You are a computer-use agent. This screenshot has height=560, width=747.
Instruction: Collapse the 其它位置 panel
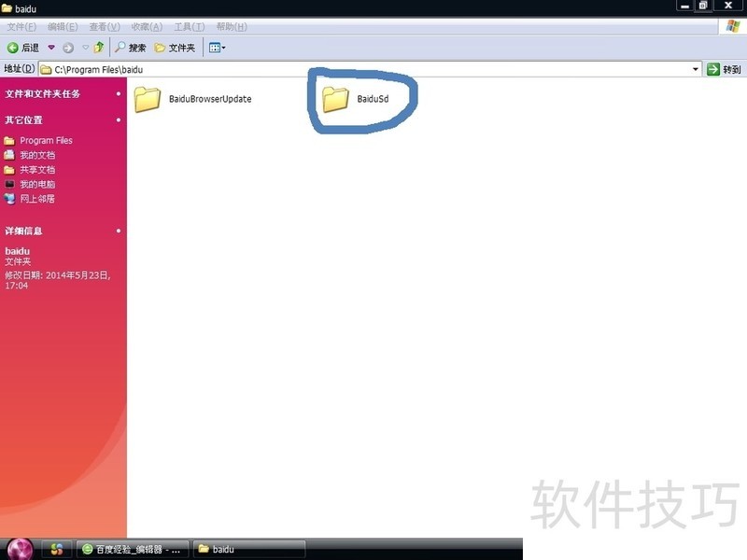(119, 120)
